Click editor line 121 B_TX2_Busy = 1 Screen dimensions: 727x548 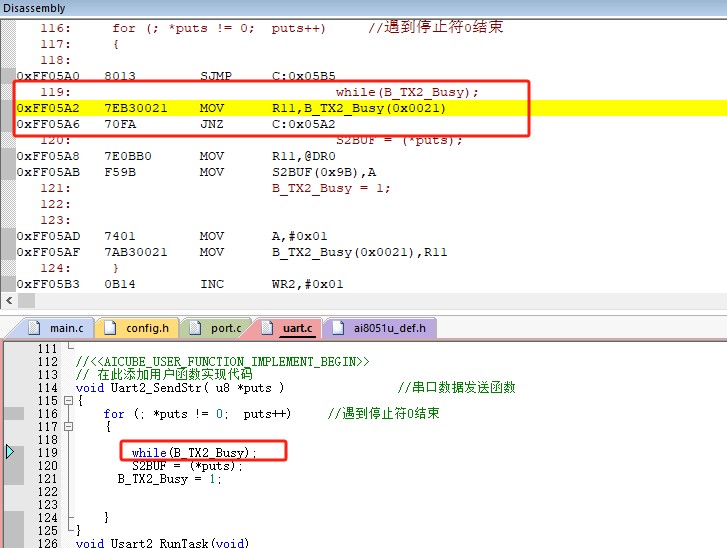pyautogui.click(x=169, y=478)
